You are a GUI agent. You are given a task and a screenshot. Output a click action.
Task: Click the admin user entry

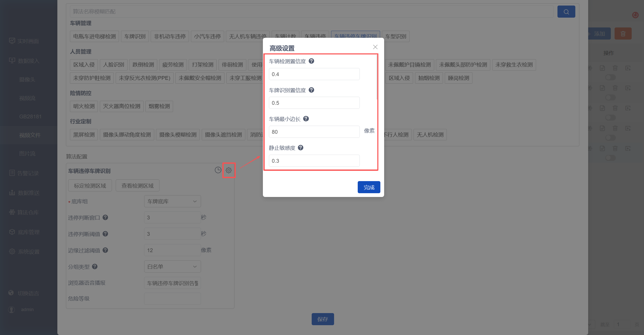click(21, 309)
